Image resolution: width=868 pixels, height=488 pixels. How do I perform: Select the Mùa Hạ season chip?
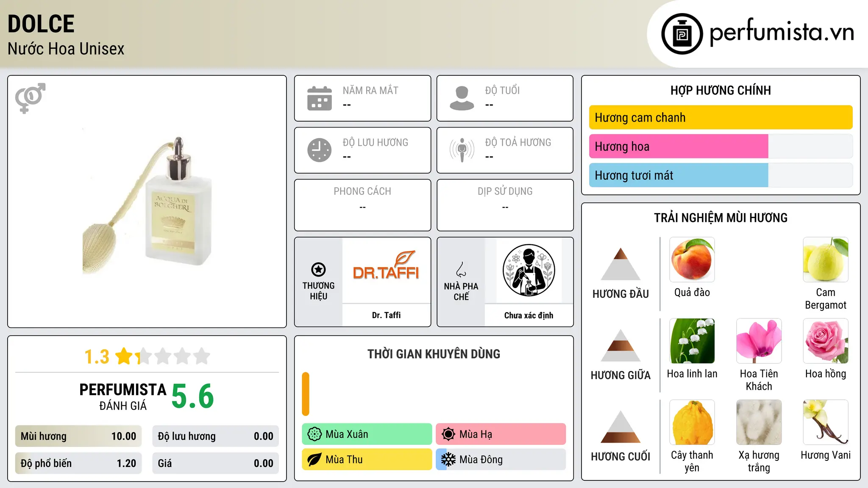pos(501,434)
